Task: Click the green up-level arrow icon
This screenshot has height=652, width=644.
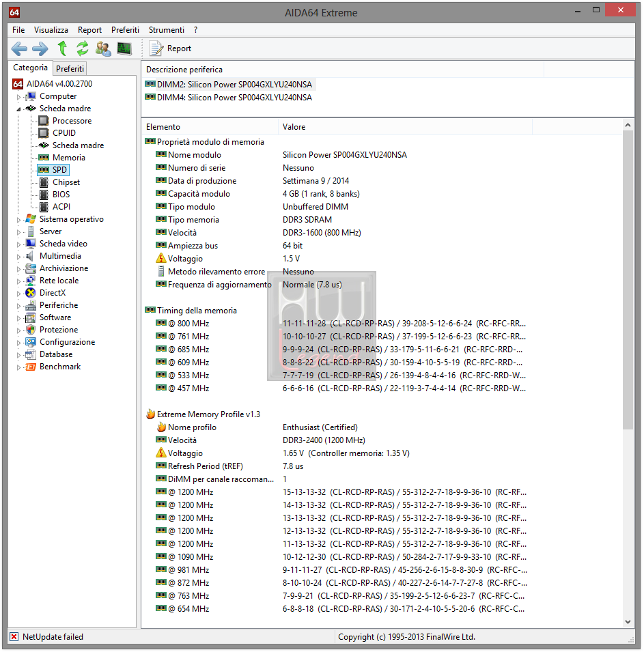Action: pyautogui.click(x=62, y=48)
